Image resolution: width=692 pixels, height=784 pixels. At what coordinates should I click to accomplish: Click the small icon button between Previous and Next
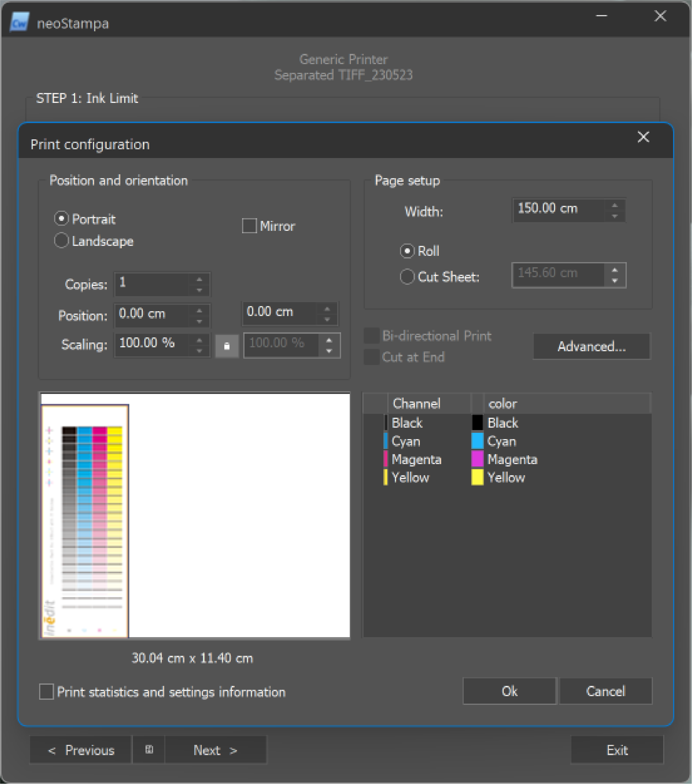click(149, 750)
